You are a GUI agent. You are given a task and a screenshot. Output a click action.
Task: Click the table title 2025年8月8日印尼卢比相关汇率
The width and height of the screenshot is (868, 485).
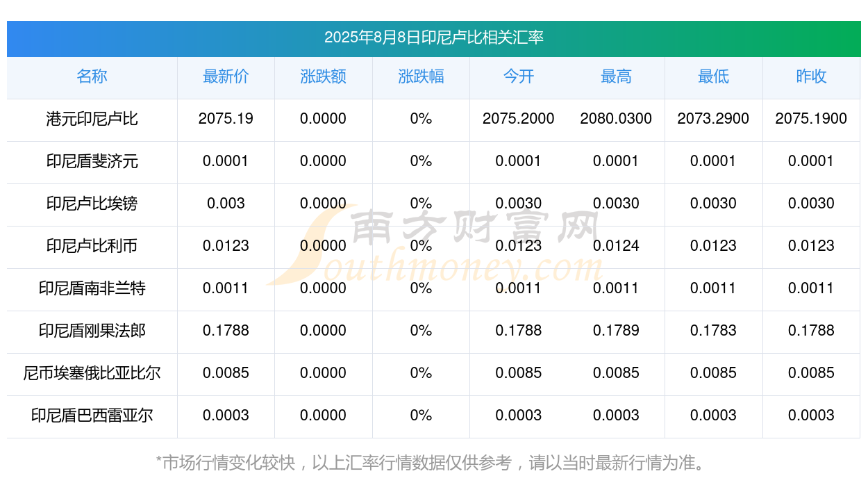pos(433,38)
